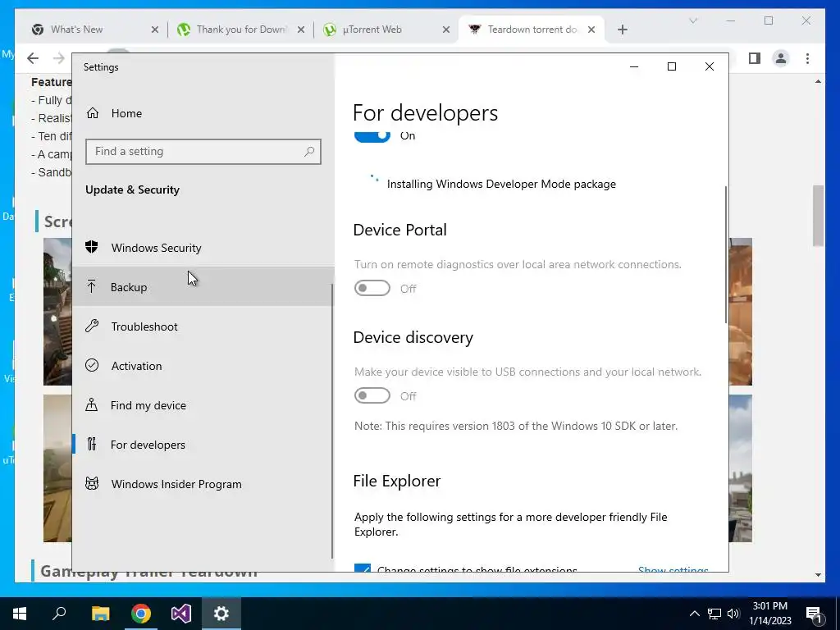840x630 pixels.
Task: Select Troubleshoot in the sidebar
Action: 203,326
